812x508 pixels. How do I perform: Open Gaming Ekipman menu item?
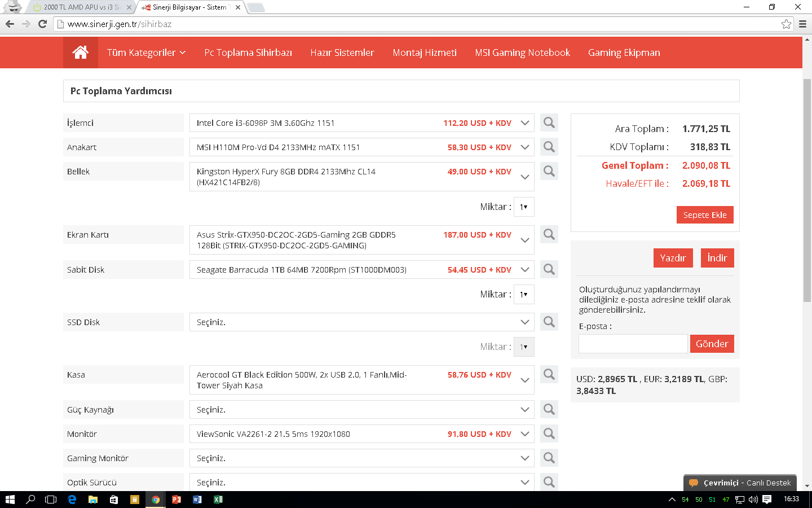[624, 52]
